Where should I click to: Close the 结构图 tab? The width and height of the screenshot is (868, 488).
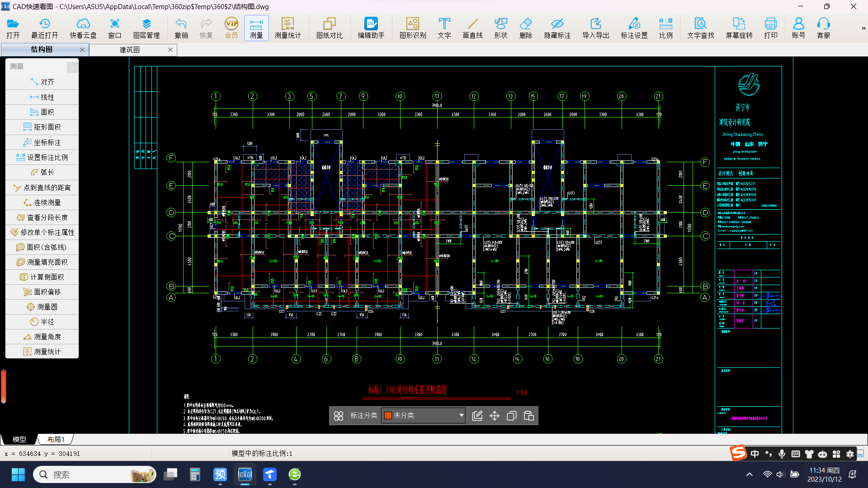coord(82,50)
